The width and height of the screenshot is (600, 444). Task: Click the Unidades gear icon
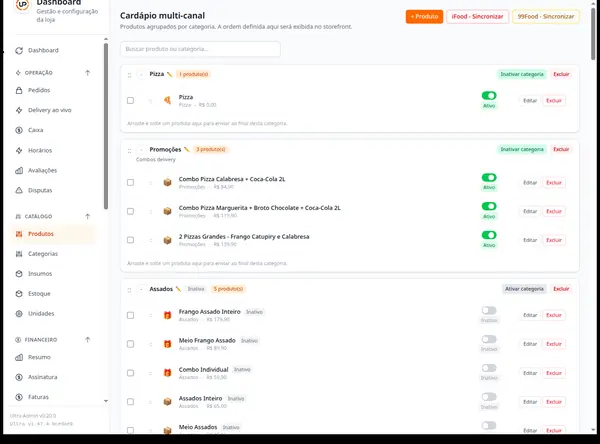(19, 313)
